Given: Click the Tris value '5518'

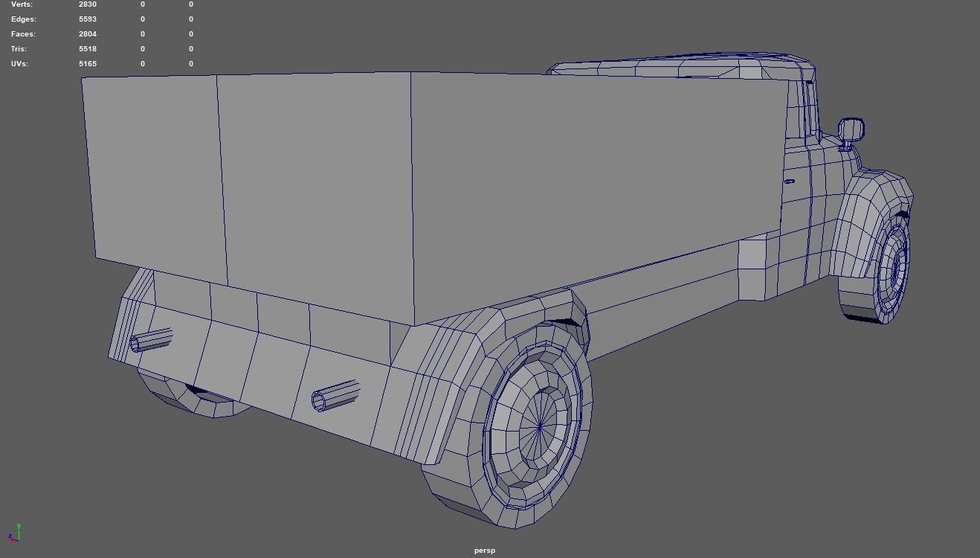Looking at the screenshot, I should pyautogui.click(x=88, y=49).
